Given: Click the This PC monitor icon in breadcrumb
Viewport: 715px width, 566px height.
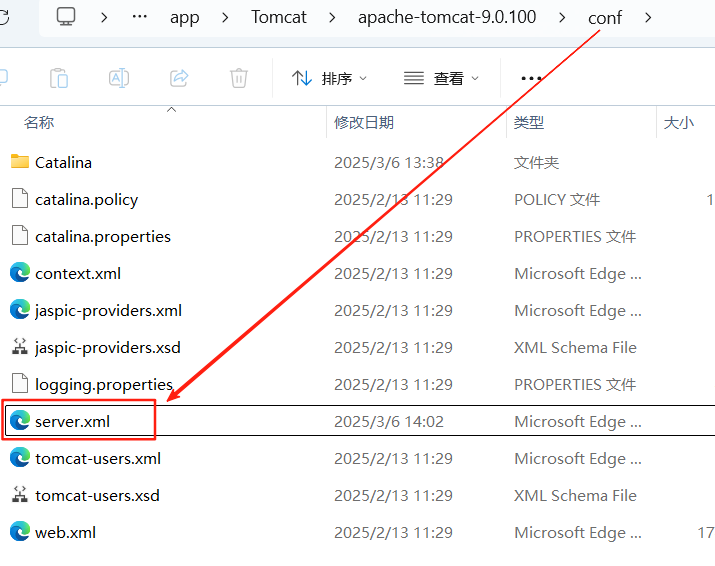Looking at the screenshot, I should (x=66, y=17).
